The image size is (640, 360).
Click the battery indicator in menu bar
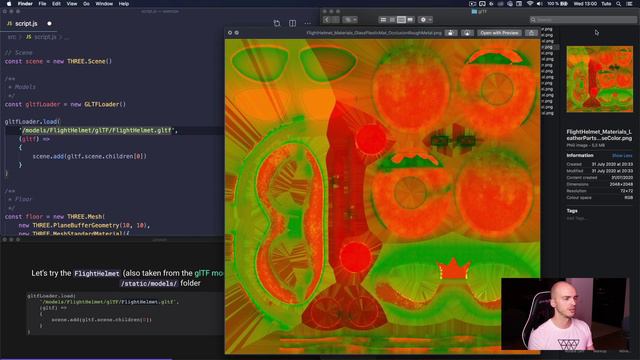[x=558, y=4]
